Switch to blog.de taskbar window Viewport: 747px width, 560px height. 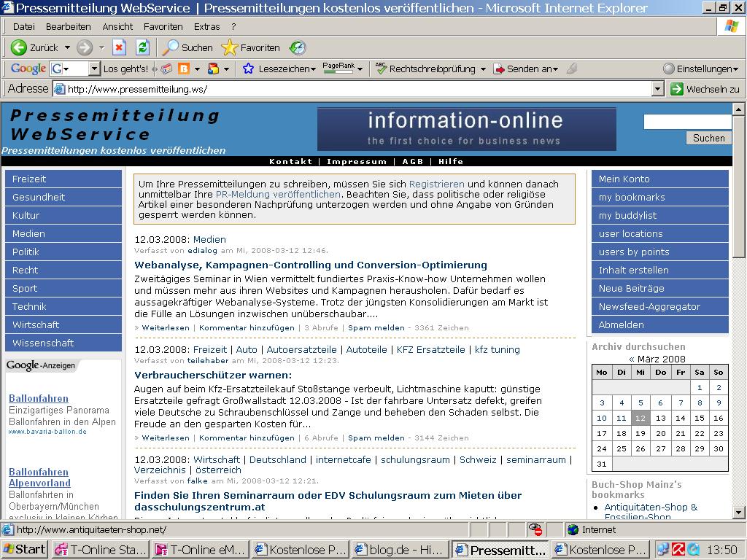coord(400,550)
